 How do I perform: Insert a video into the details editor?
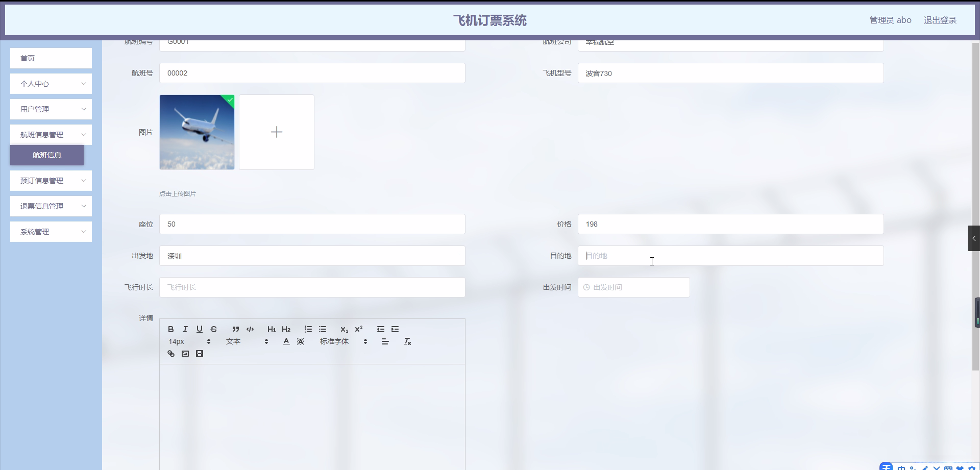coord(200,354)
